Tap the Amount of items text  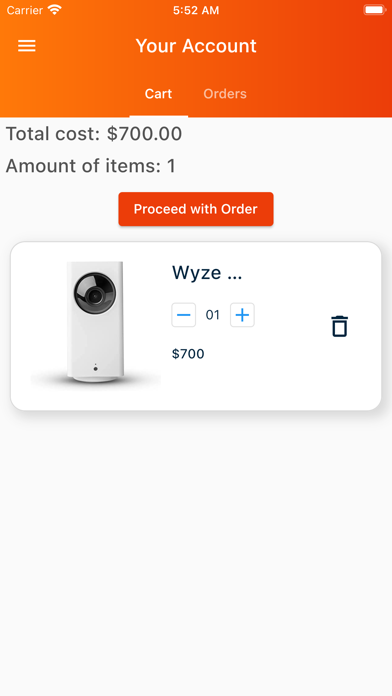[91, 166]
